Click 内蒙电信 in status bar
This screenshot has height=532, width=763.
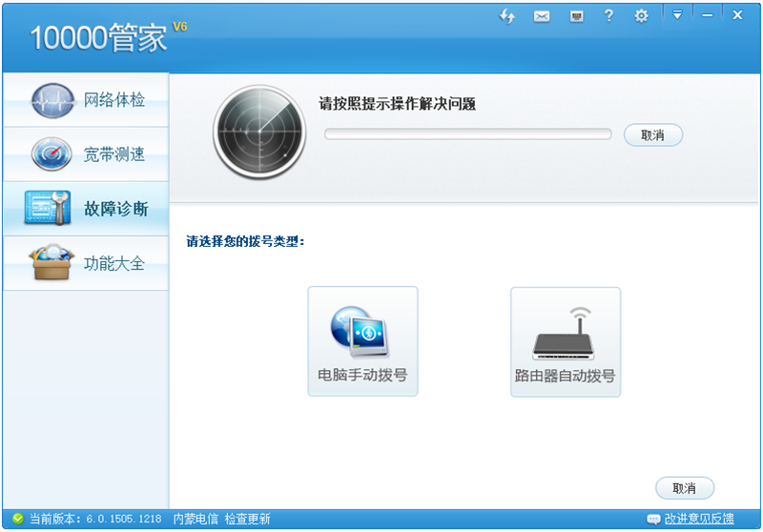pos(196,519)
